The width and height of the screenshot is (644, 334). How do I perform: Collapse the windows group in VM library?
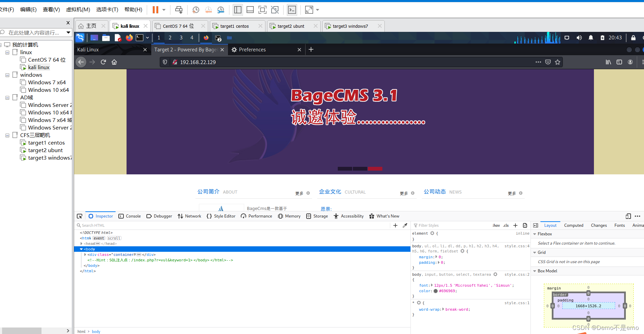(x=7, y=75)
